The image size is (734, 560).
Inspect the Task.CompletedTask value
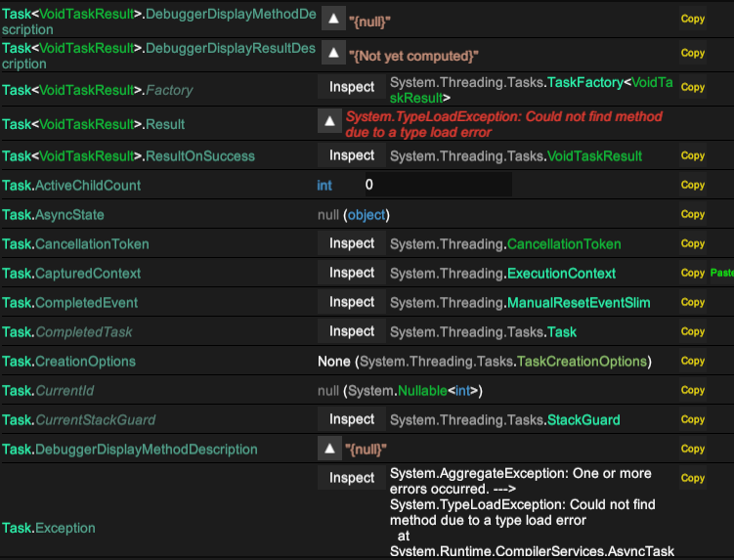click(352, 331)
